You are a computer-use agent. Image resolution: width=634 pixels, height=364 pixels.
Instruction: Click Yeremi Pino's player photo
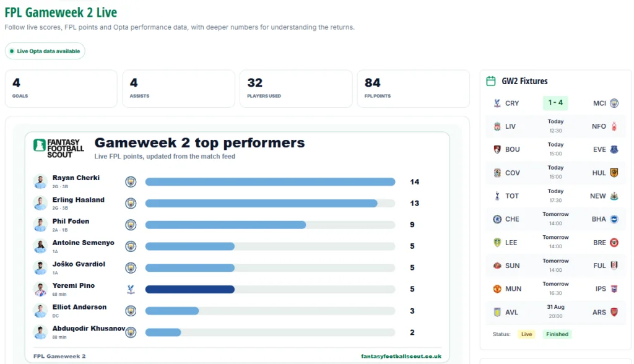40,289
